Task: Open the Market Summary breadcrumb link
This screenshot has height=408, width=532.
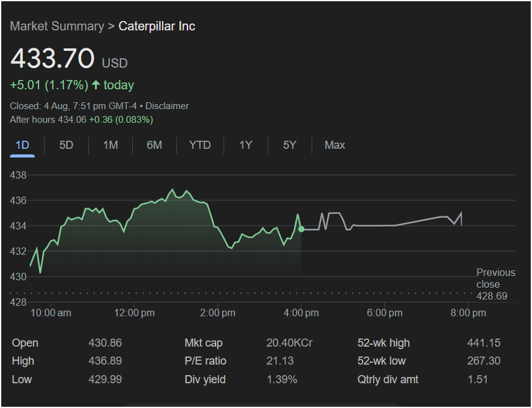Action: pyautogui.click(x=57, y=26)
